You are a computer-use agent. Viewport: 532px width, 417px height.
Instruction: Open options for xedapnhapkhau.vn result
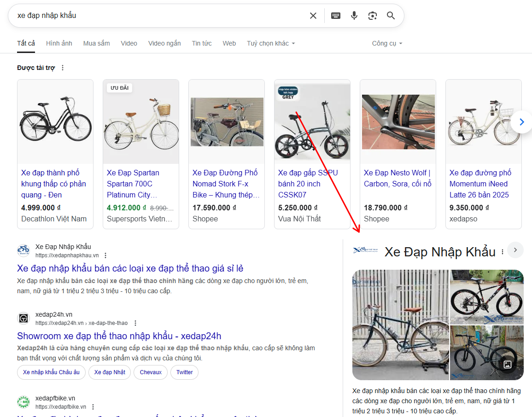tap(105, 255)
